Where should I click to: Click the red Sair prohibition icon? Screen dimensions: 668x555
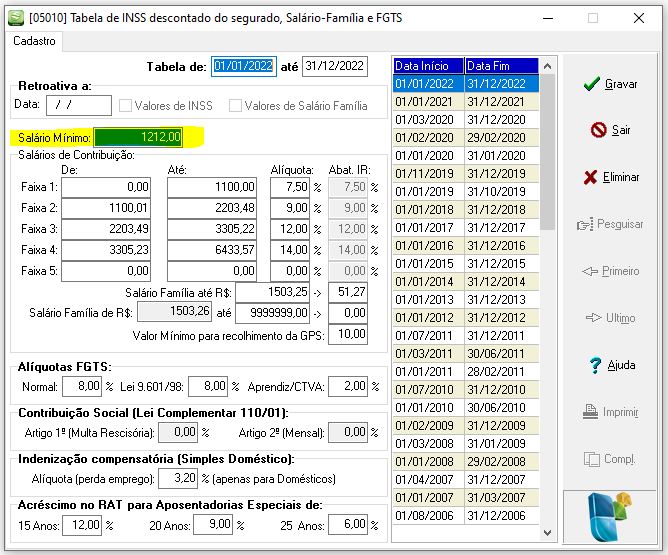599,129
